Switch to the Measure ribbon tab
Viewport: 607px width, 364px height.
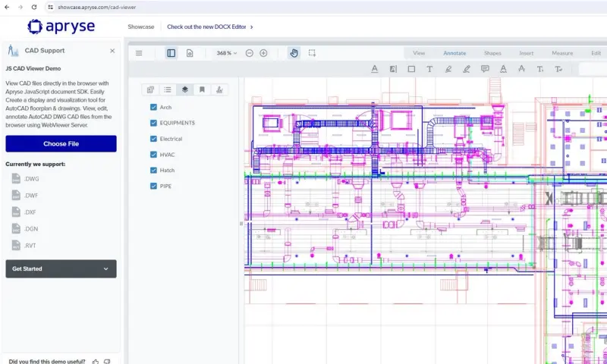click(x=562, y=53)
